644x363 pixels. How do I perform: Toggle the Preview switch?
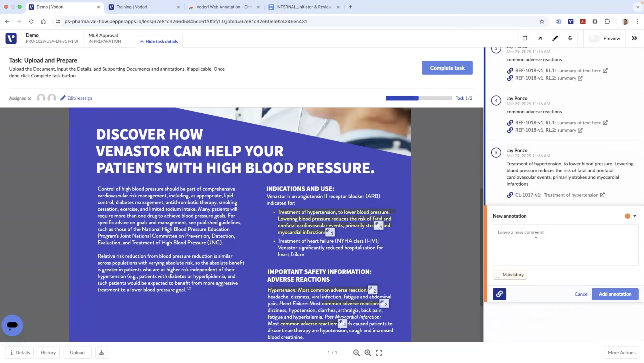click(594, 39)
